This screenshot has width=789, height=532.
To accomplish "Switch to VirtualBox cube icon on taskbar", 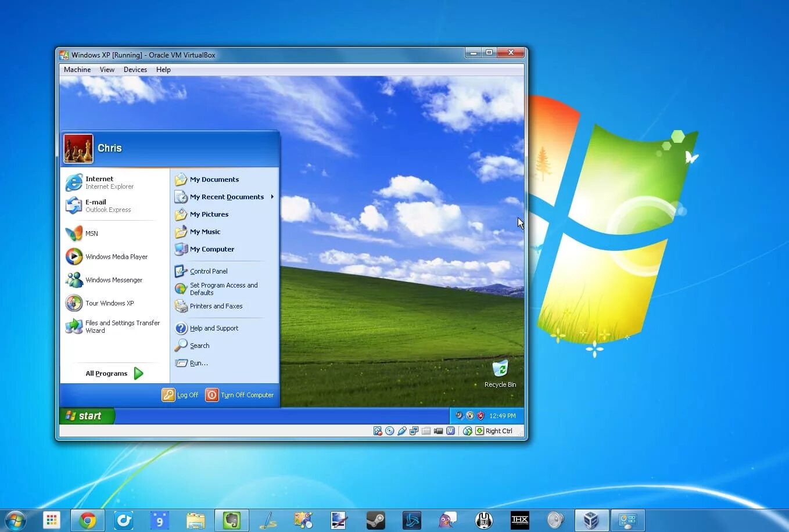I will 591,520.
